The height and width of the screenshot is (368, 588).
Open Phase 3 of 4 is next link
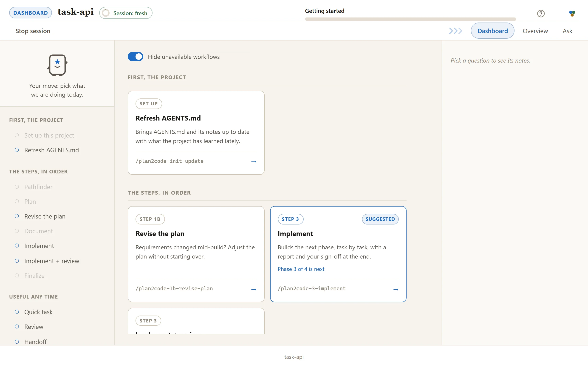pos(301,269)
